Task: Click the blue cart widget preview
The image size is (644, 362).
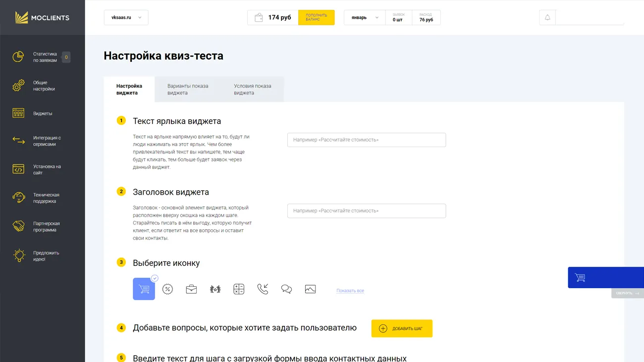Action: 605,277
